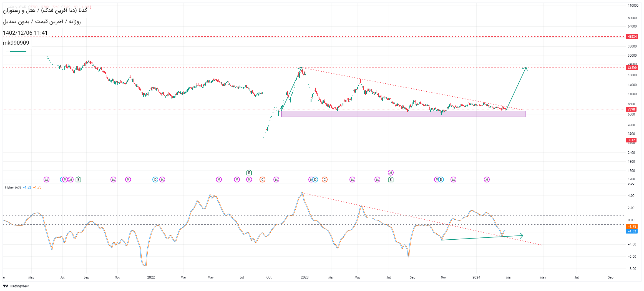Click the TradingView logo
644x291 pixels.
click(x=16, y=286)
